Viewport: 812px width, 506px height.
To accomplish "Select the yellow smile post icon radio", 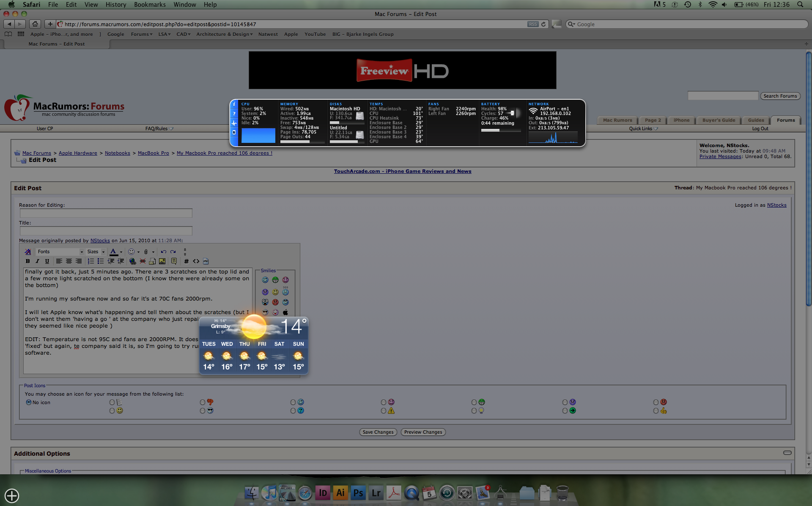I will point(112,411).
